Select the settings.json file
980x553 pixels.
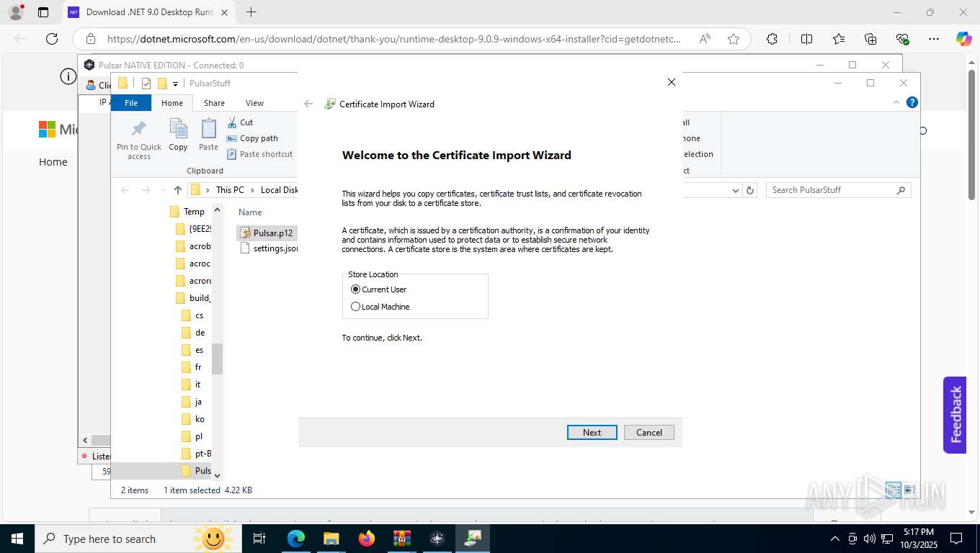pos(269,248)
